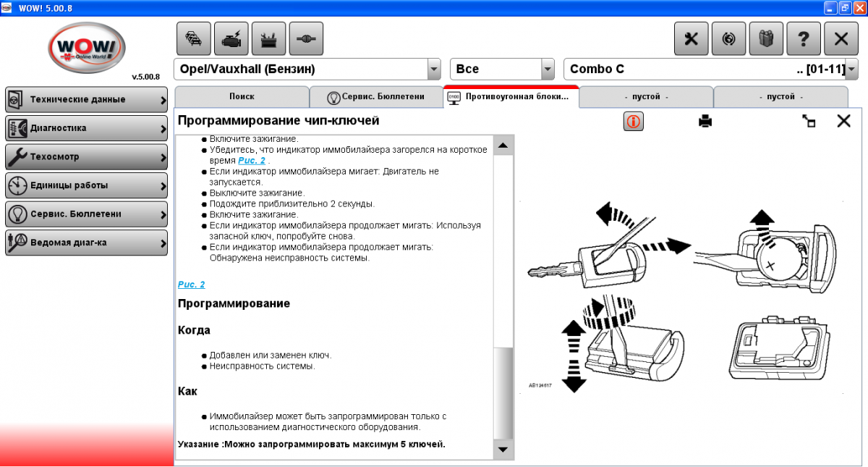The image size is (868, 467).
Task: Open the Сервис. Бюллетени sidebar section
Action: [x=86, y=214]
